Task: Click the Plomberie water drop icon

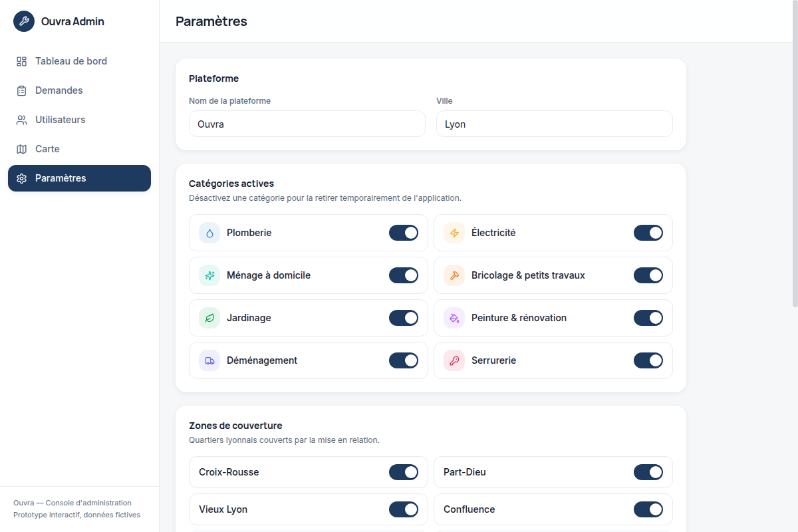Action: tap(209, 233)
